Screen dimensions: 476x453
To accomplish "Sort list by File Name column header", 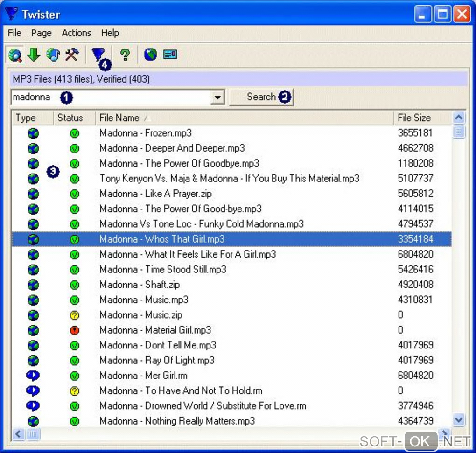I will tap(119, 118).
